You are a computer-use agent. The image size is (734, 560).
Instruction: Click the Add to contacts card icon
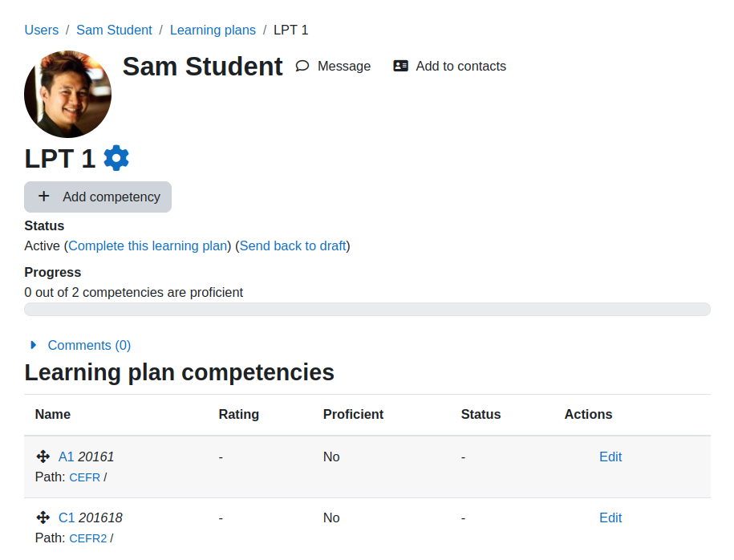(x=401, y=66)
